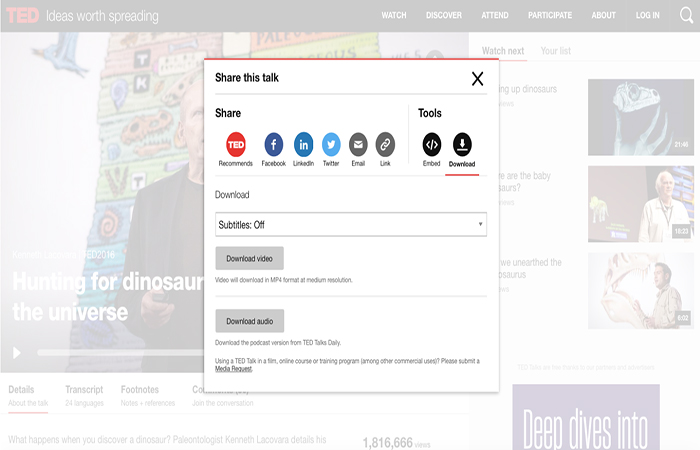Click the video progress bar

pyautogui.click(x=121, y=353)
